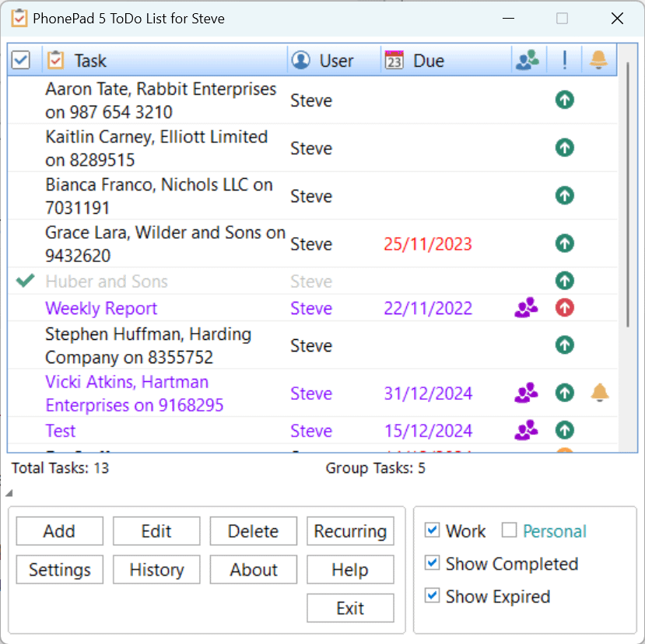Viewport: 645px width, 644px height.
Task: Toggle the Work checkbox
Action: click(432, 530)
